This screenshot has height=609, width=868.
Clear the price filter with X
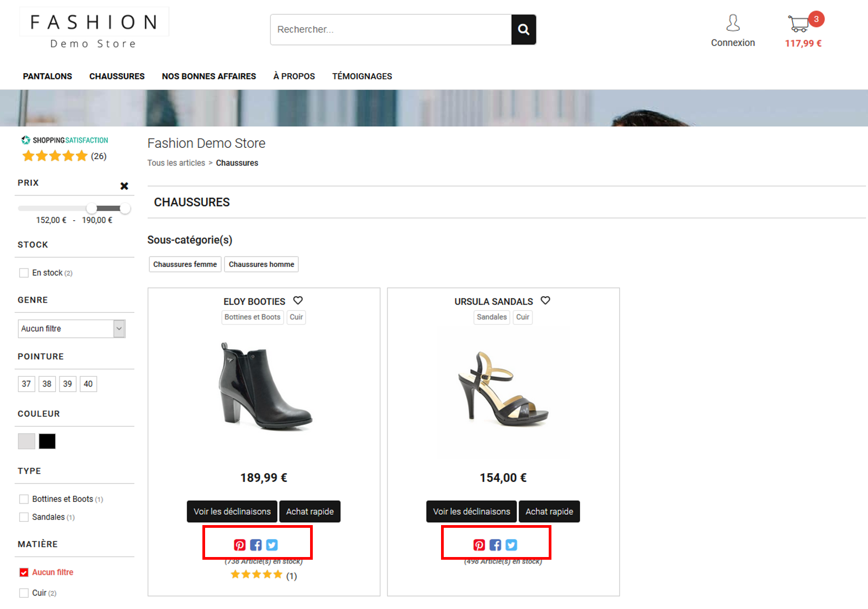pos(124,186)
